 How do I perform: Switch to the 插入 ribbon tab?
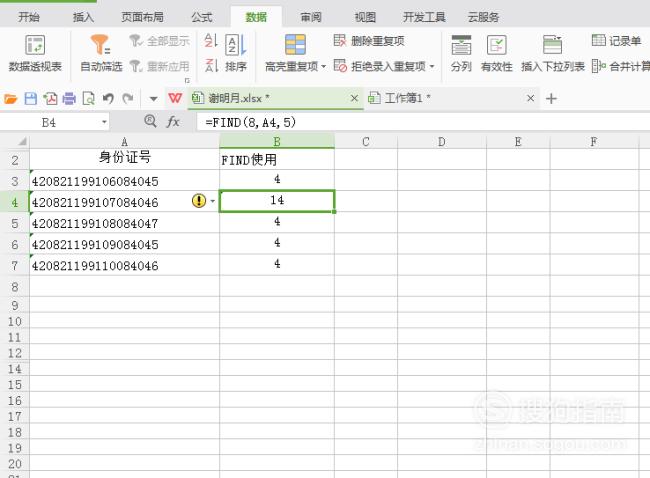[83, 17]
